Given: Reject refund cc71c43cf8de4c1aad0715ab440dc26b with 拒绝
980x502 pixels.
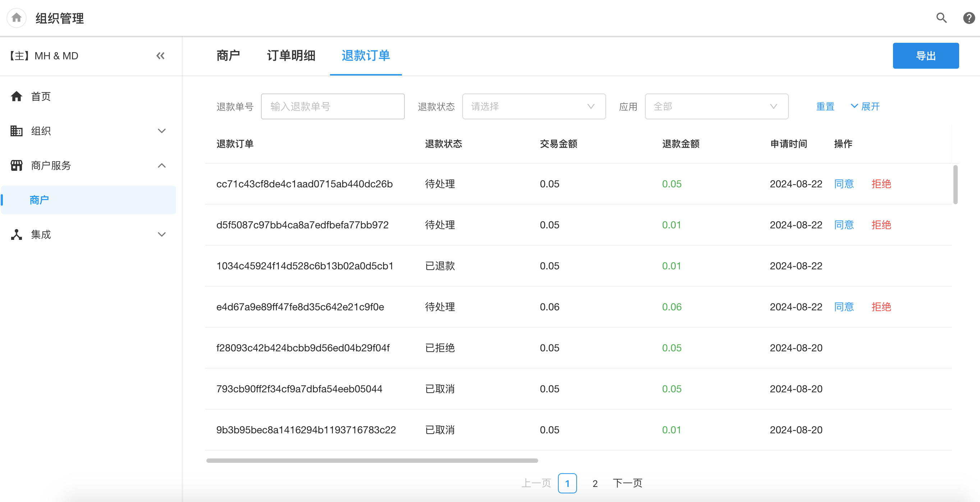Looking at the screenshot, I should click(x=881, y=184).
